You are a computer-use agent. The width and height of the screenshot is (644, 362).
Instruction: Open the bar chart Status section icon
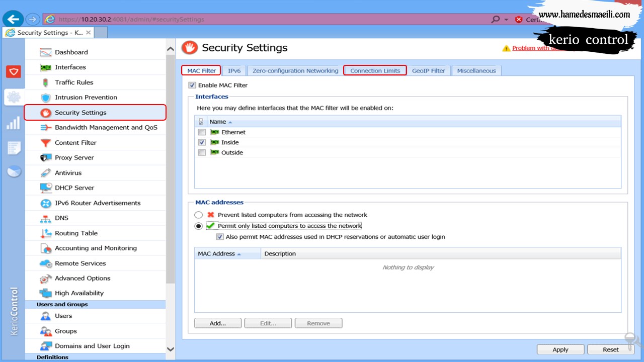(x=14, y=123)
